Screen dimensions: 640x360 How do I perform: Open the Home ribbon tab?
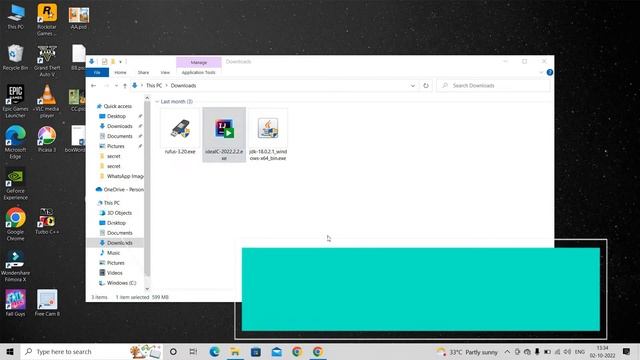pyautogui.click(x=120, y=73)
